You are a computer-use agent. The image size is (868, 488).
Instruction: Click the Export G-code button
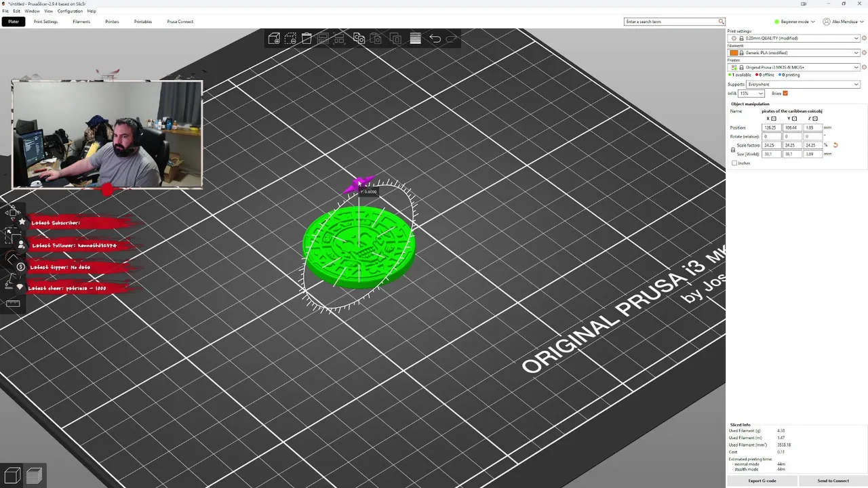(762, 481)
